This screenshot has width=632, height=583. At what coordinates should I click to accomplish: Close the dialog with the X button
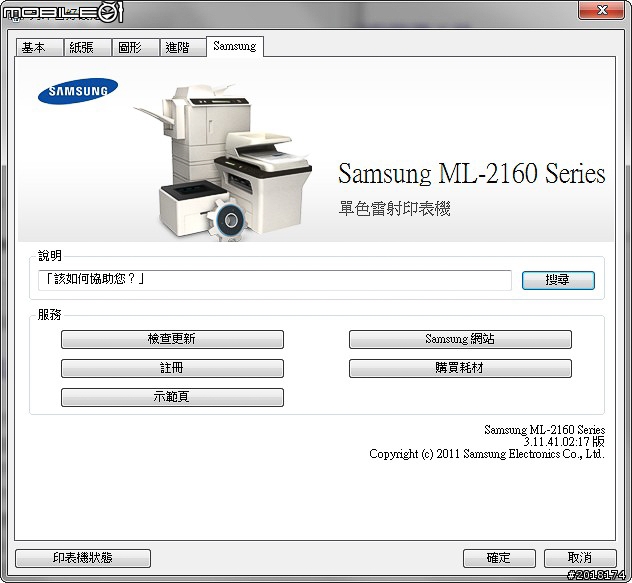click(601, 10)
